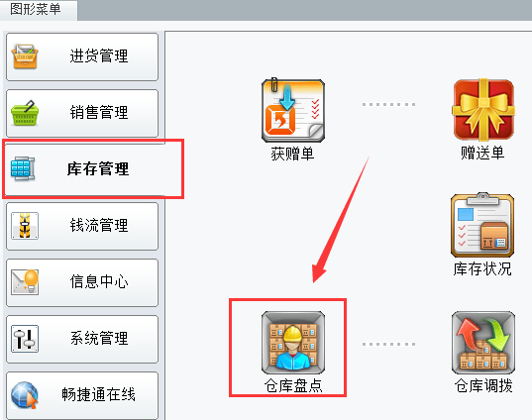Click the 系统管理 sliders icon
This screenshot has width=532, height=420.
click(25, 338)
